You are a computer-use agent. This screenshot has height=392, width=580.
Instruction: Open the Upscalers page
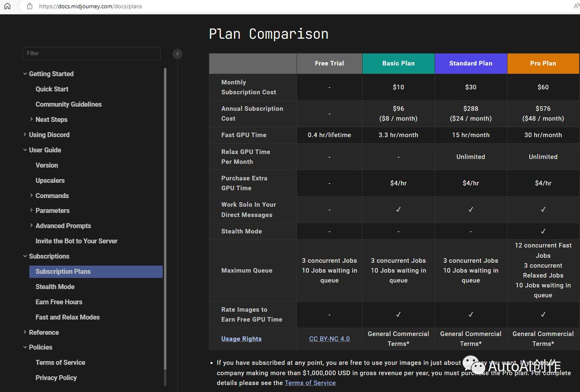point(50,181)
